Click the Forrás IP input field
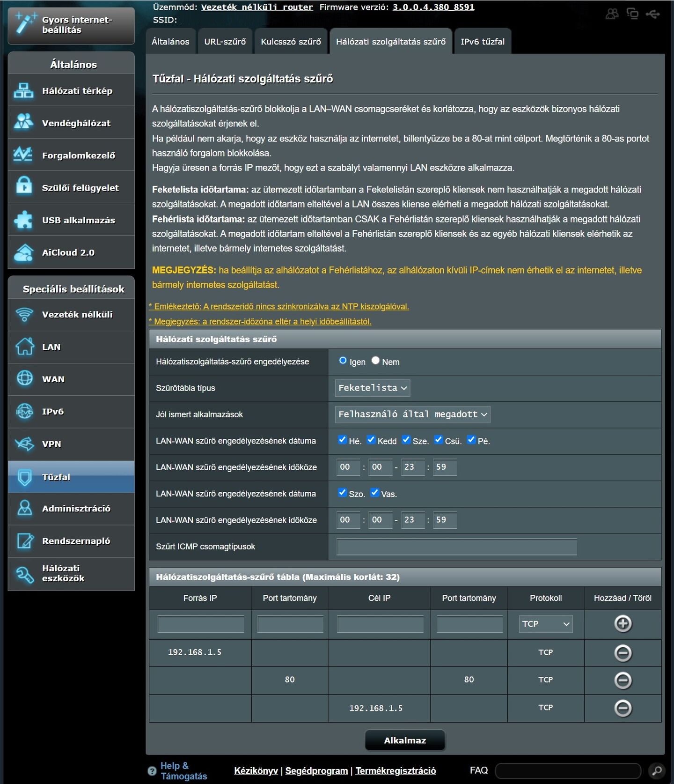The height and width of the screenshot is (784, 674). point(201,624)
